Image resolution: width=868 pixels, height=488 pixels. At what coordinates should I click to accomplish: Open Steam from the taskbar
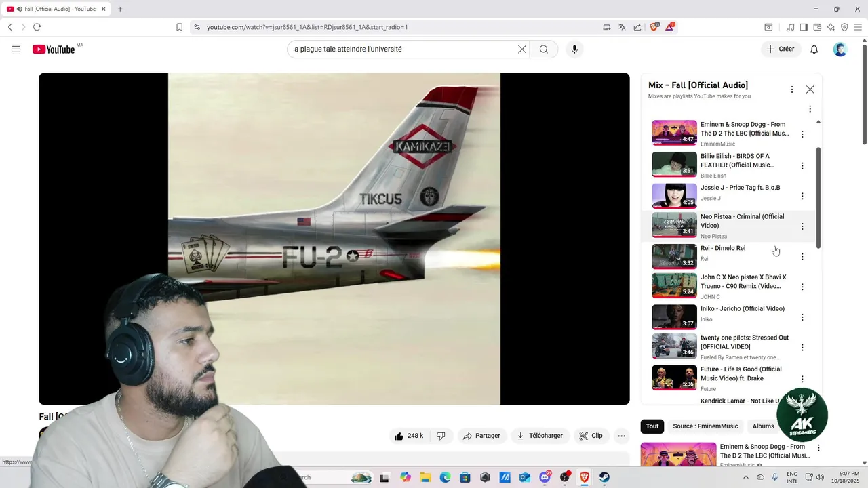[x=604, y=477]
